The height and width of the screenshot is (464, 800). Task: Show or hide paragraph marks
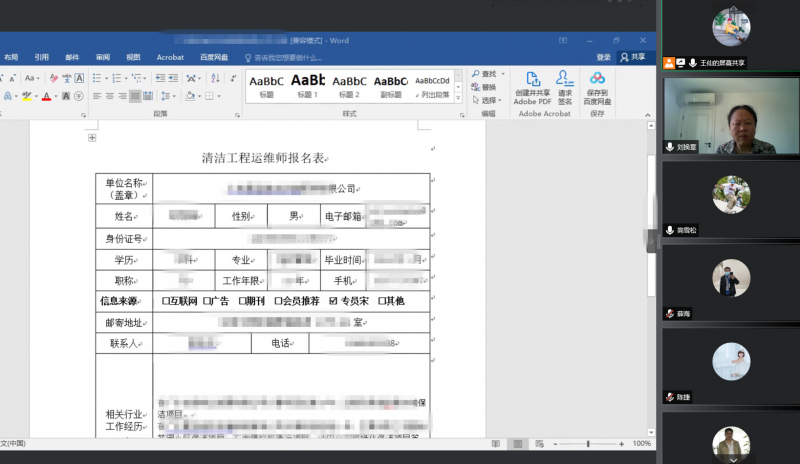[x=233, y=78]
